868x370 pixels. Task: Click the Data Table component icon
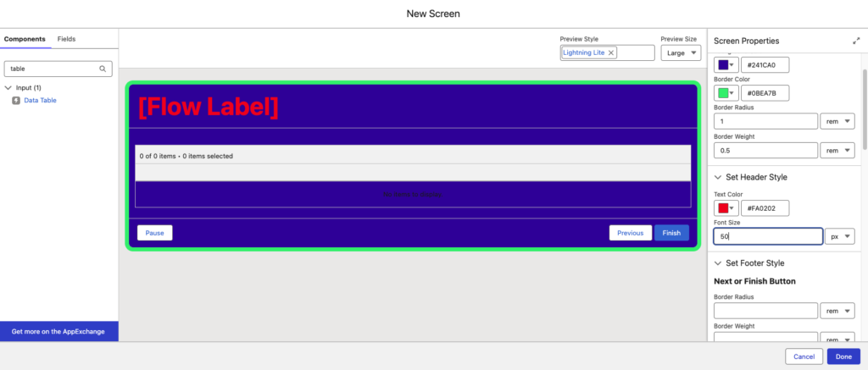click(x=16, y=100)
